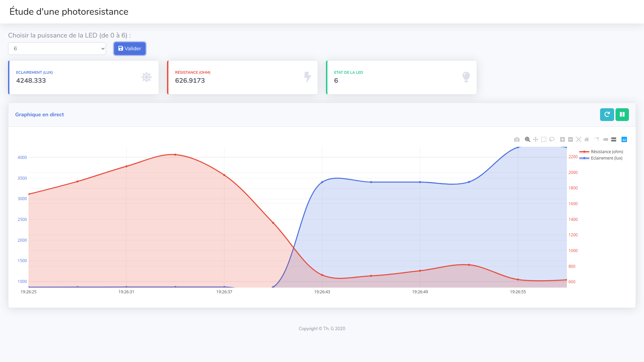Open the LED power dropdown
The width and height of the screenshot is (644, 362).
pyautogui.click(x=57, y=49)
